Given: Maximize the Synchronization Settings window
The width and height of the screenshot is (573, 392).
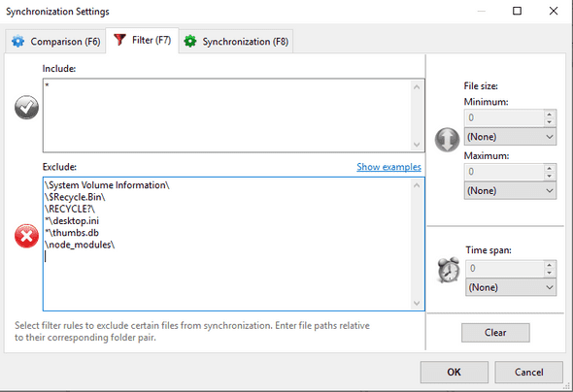Looking at the screenshot, I should [517, 11].
